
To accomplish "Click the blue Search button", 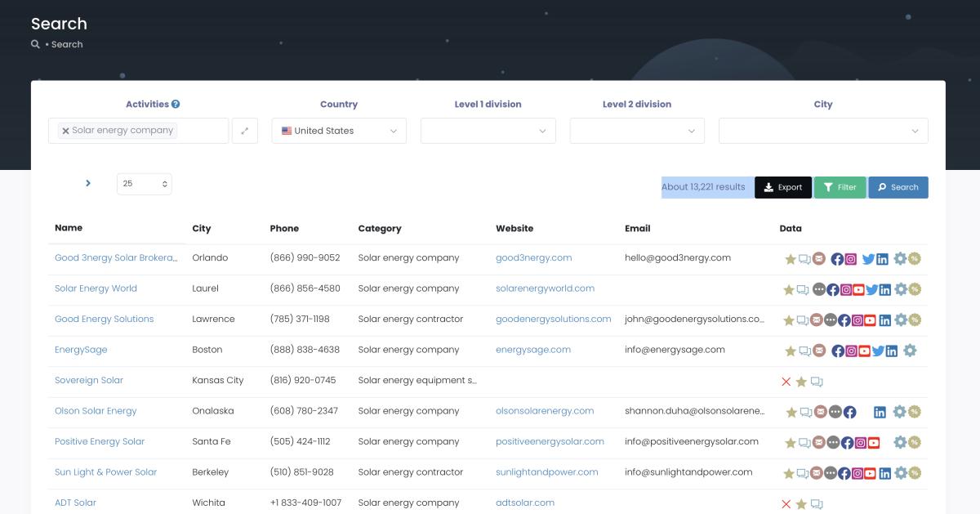I will 898,187.
